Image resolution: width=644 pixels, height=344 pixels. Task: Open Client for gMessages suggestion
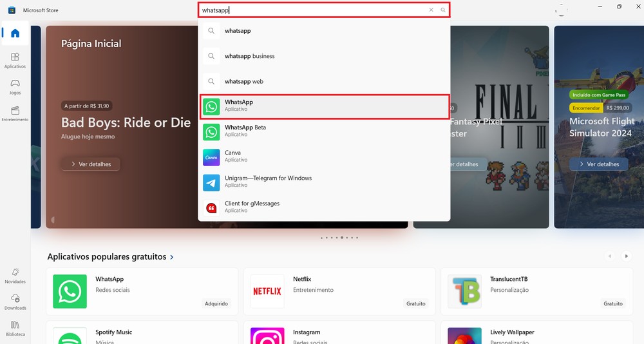[324, 208]
